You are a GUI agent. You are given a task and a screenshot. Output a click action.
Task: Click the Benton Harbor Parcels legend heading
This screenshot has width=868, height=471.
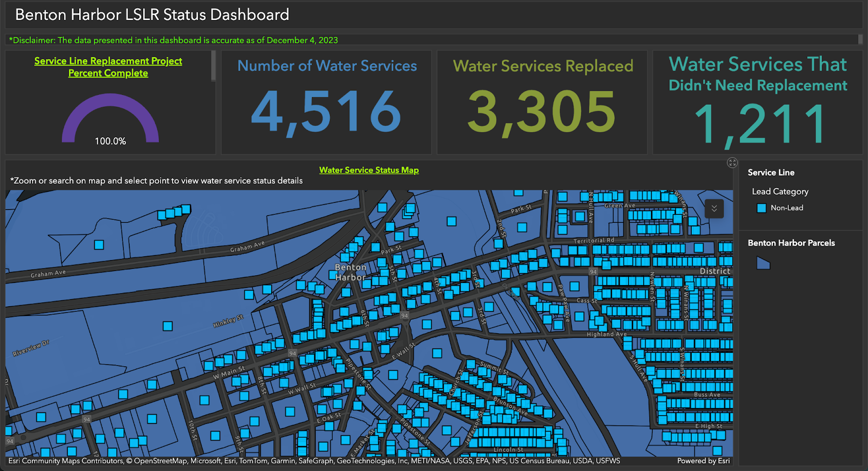[791, 243]
